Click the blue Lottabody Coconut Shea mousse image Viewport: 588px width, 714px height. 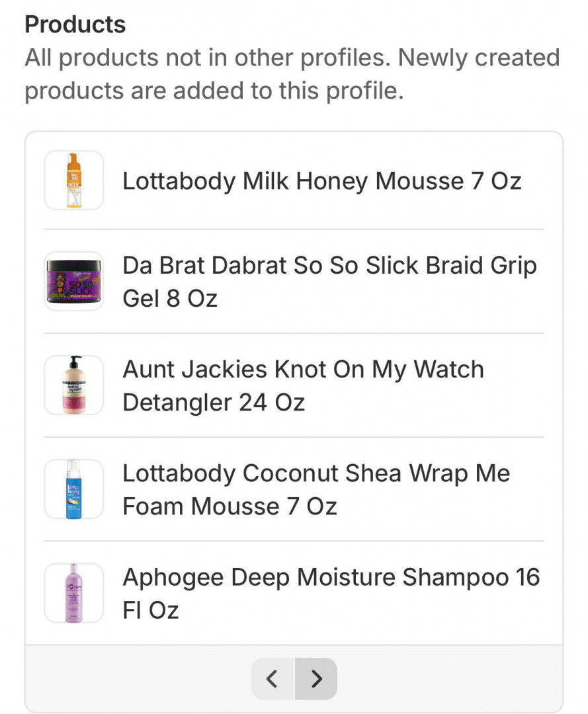(x=73, y=489)
